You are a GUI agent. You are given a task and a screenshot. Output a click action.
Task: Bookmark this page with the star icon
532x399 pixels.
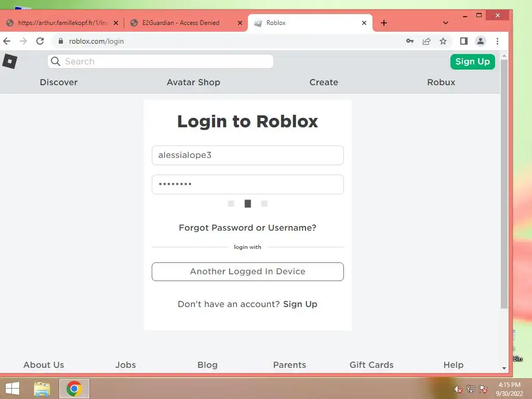click(443, 42)
